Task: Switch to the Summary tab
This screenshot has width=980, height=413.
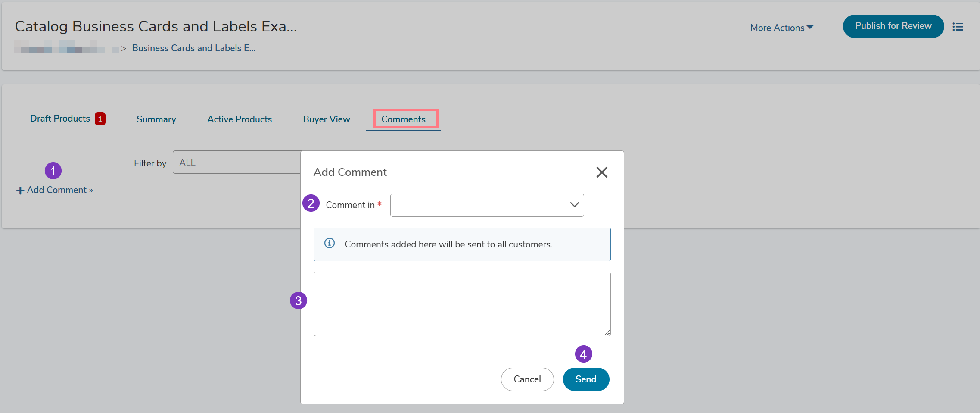Action: (156, 119)
